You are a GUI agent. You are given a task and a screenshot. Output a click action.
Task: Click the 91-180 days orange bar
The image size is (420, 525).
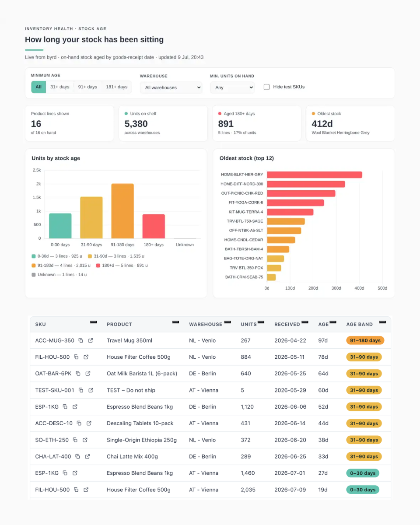tap(122, 211)
